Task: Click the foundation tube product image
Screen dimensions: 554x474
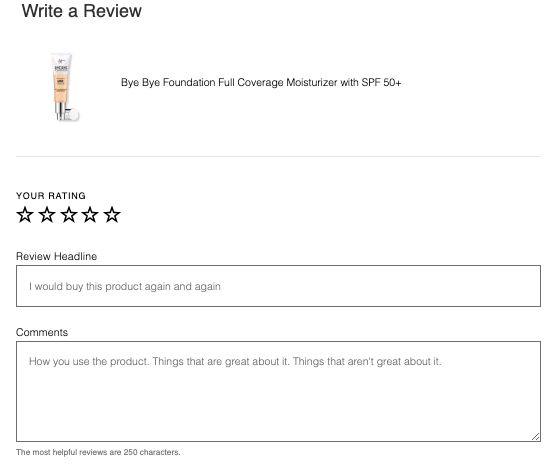Action: [65, 87]
